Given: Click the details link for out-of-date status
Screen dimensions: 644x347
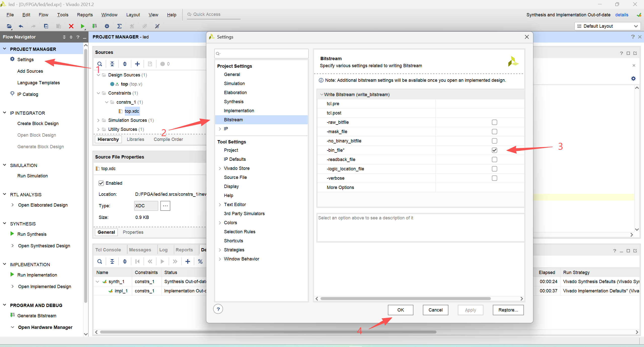Looking at the screenshot, I should pyautogui.click(x=622, y=15).
